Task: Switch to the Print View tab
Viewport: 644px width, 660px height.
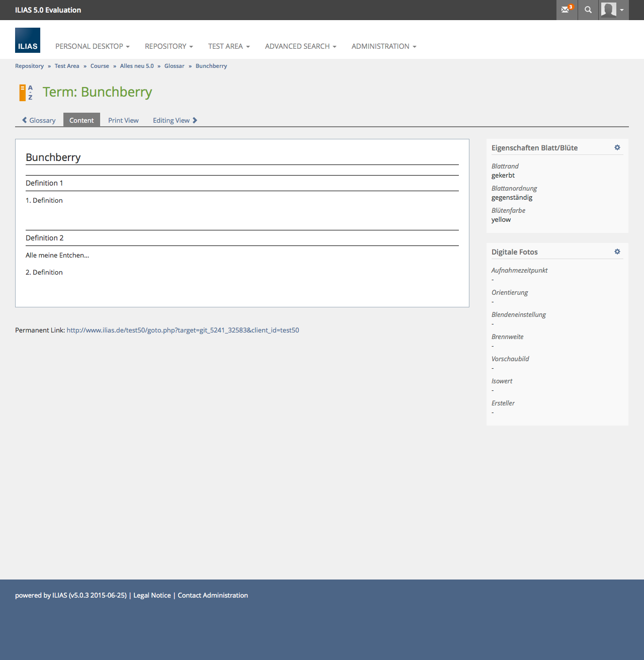Action: pyautogui.click(x=123, y=120)
